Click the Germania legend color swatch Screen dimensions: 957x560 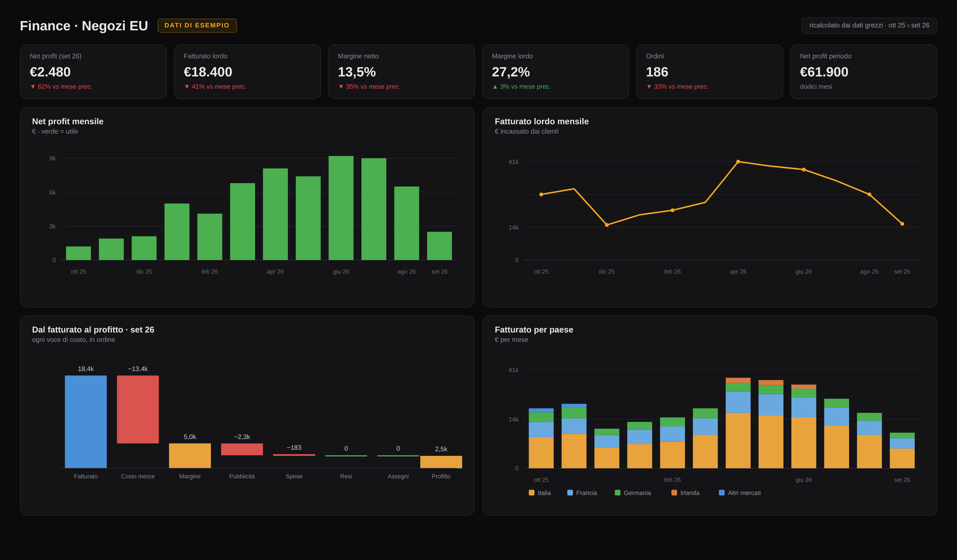[617, 493]
